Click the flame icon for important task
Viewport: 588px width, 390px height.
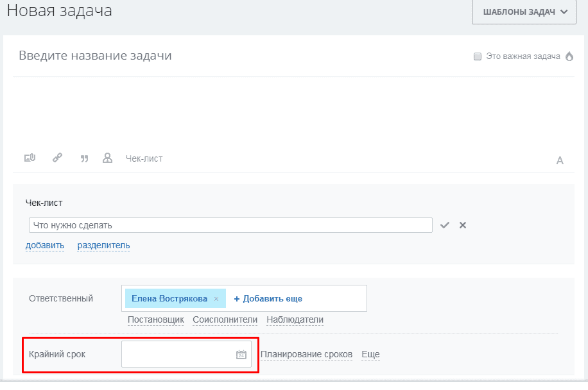tap(569, 56)
